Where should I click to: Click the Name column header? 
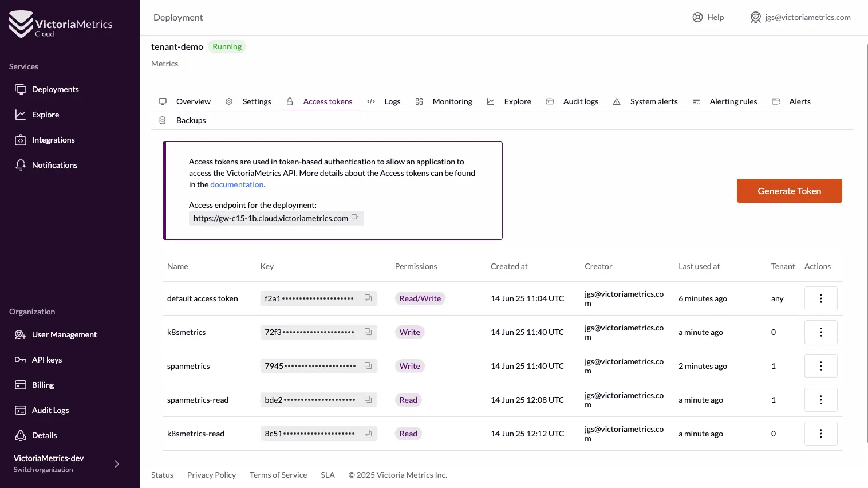tap(177, 266)
